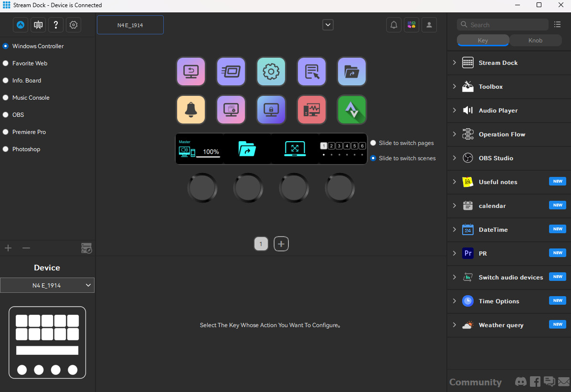Click the green double-arrow app key

coord(352,110)
